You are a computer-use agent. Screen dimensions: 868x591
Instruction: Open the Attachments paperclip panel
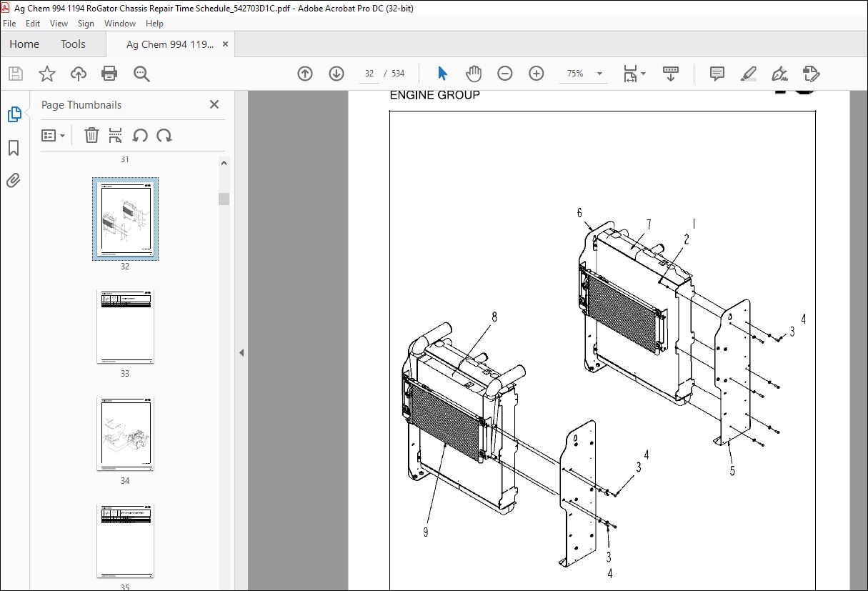pyautogui.click(x=14, y=180)
